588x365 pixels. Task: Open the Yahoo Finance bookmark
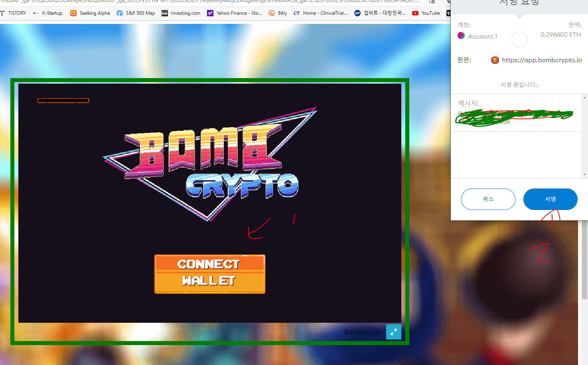click(235, 13)
